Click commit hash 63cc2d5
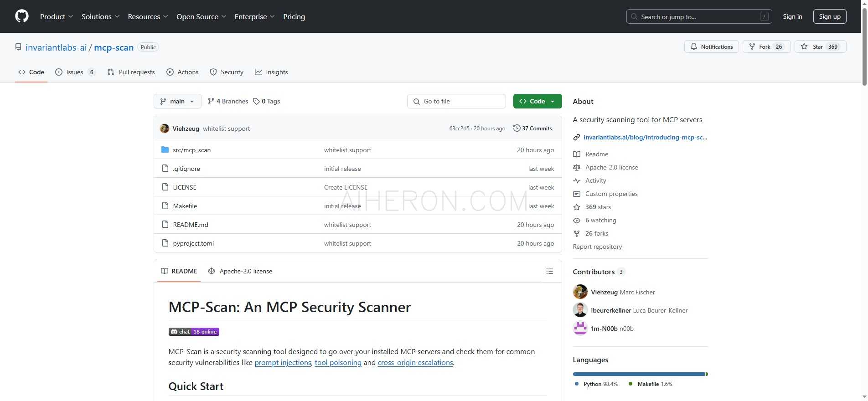 (459, 129)
